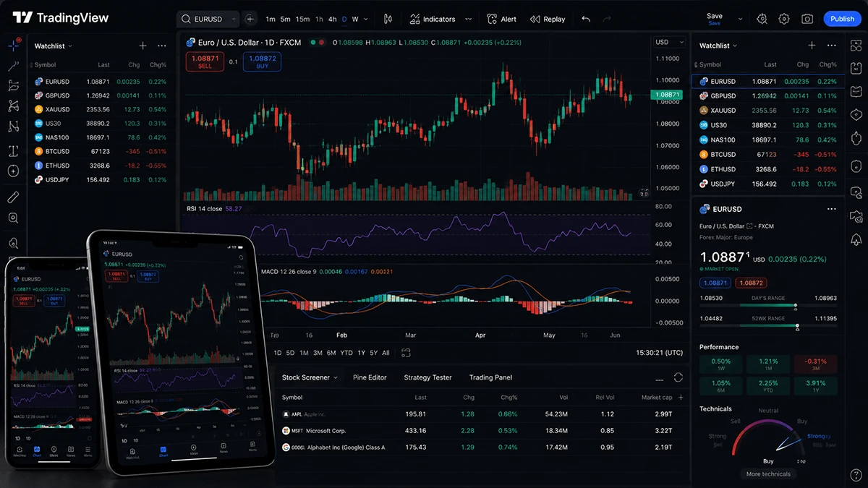Click the Day's Range indicator bar
868x488 pixels.
pos(767,306)
